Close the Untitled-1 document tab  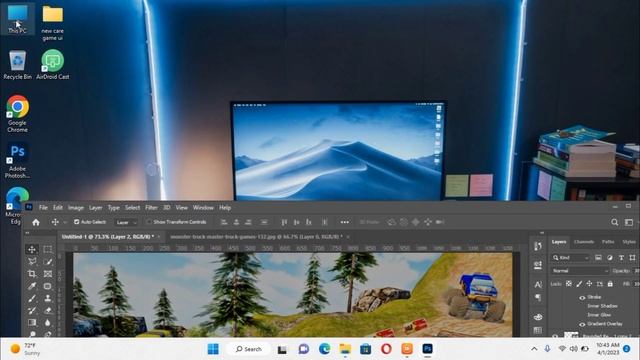click(x=159, y=237)
